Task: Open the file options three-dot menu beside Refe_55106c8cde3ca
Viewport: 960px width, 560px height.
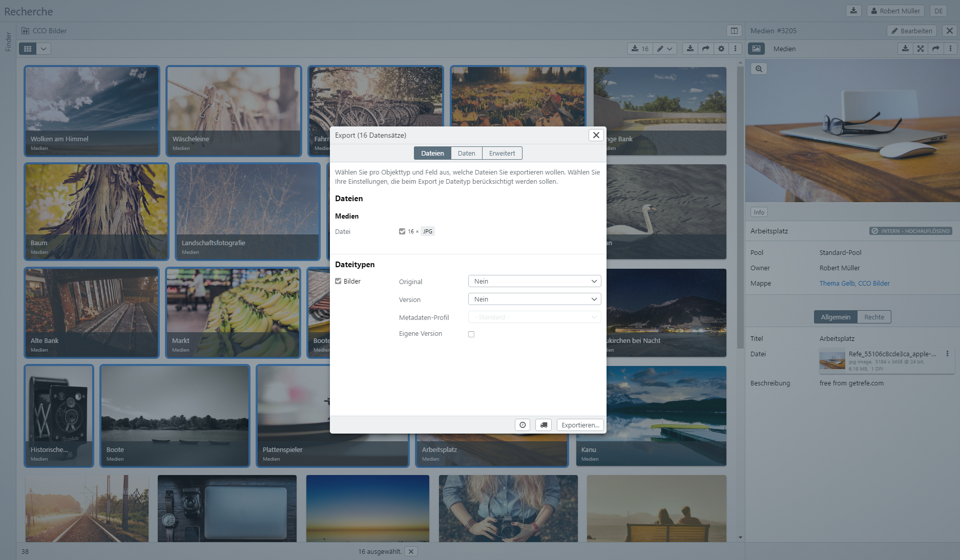Action: [x=947, y=354]
